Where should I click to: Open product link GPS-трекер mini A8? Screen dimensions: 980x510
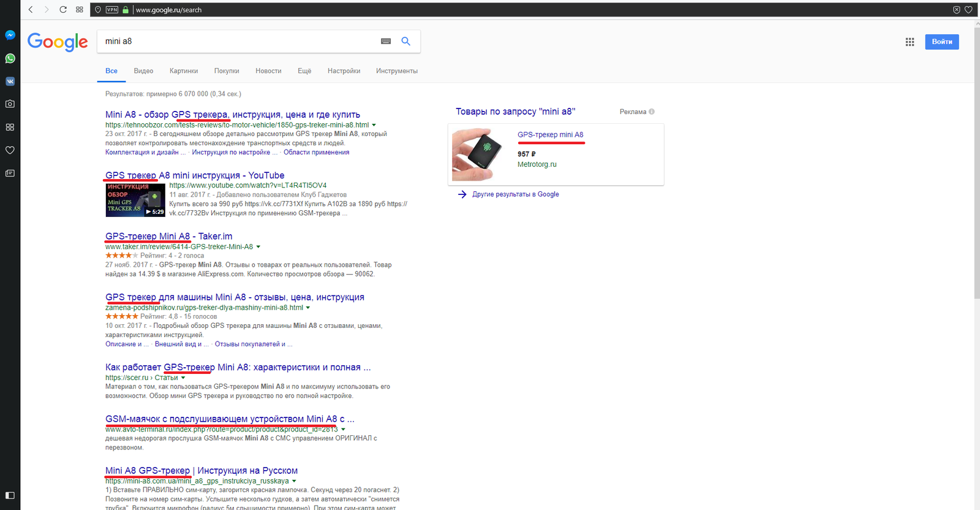click(550, 135)
